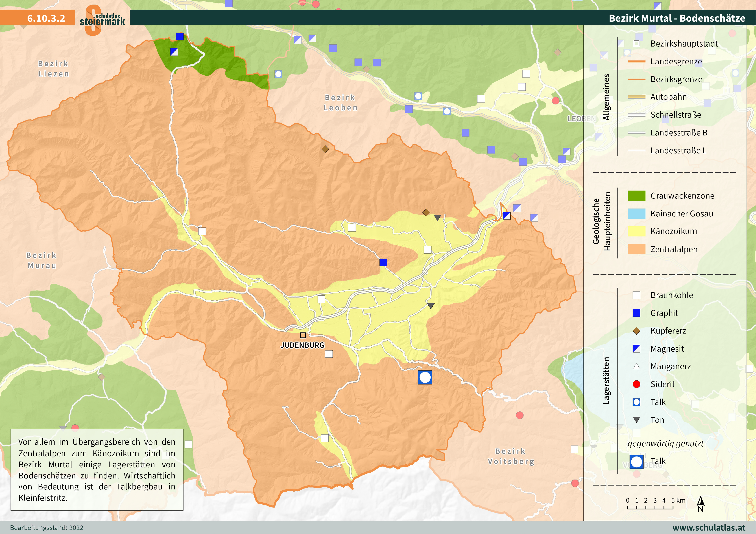
Task: Open the www.schulatlas.at link
Action: point(709,527)
